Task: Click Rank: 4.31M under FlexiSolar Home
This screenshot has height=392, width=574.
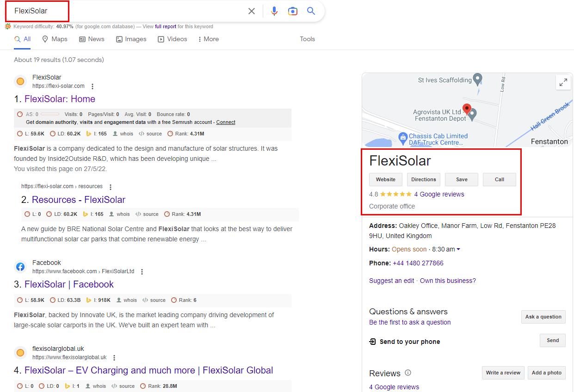Action: [185, 134]
